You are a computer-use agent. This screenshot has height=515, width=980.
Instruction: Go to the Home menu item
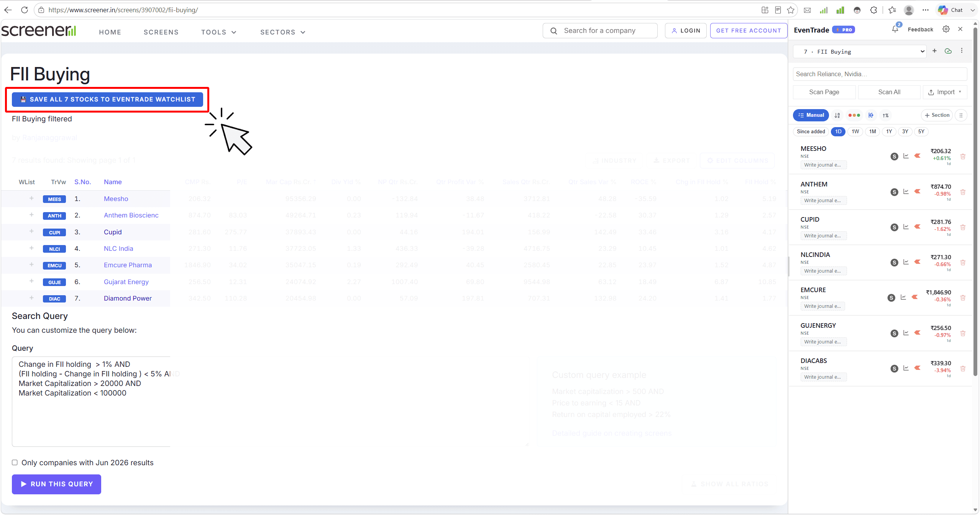point(110,32)
